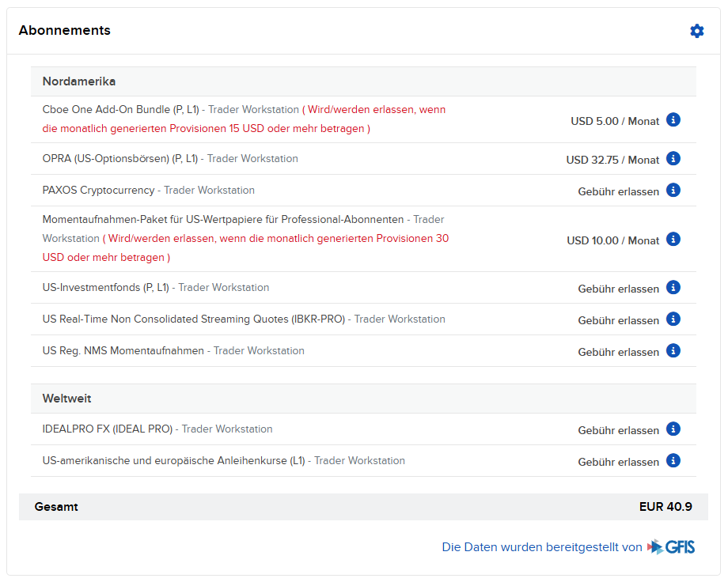Open the Abonnements settings gear
This screenshot has width=728, height=582.
pyautogui.click(x=696, y=31)
